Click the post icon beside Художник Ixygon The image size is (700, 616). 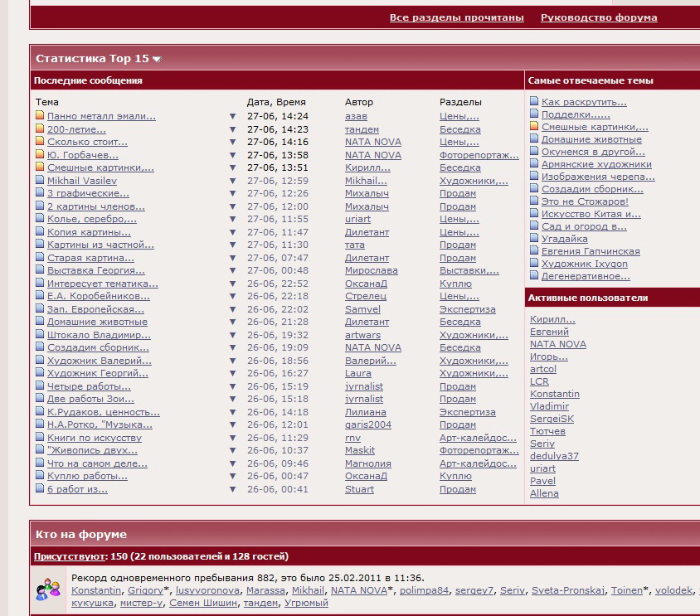tap(534, 264)
